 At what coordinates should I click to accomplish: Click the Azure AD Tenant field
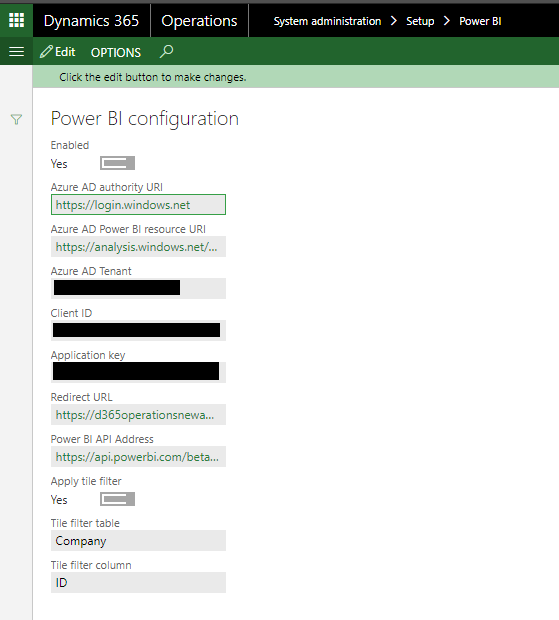(x=138, y=288)
